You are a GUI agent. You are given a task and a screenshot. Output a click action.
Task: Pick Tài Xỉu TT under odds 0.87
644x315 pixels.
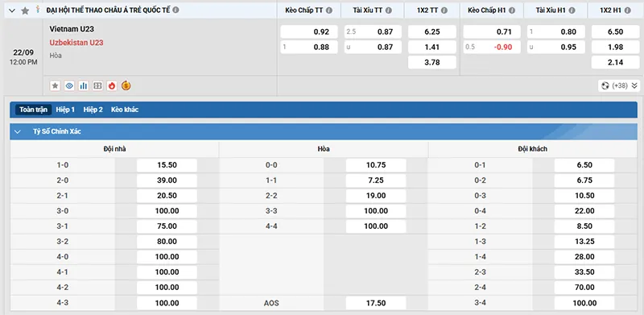tap(373, 47)
